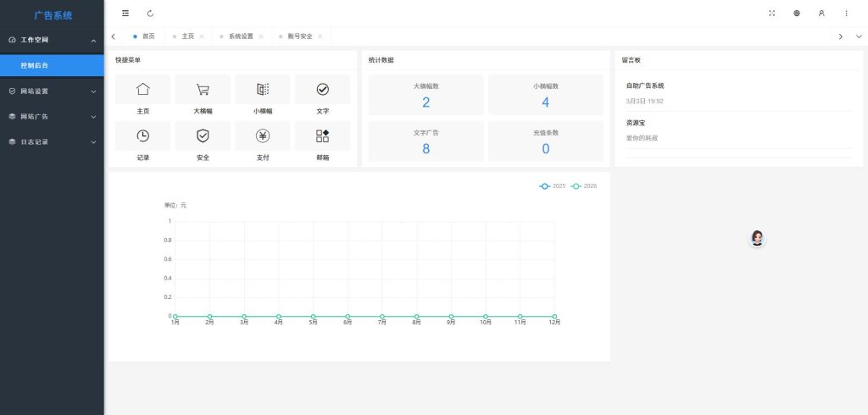The image size is (868, 415).
Task: Click the 留言板 panel heading
Action: 631,60
